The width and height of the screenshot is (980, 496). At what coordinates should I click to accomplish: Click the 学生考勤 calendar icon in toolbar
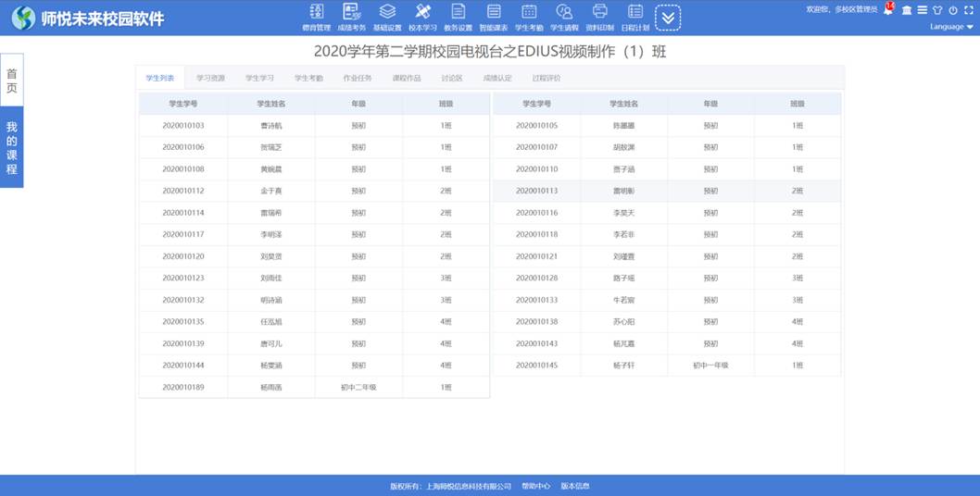pyautogui.click(x=529, y=13)
